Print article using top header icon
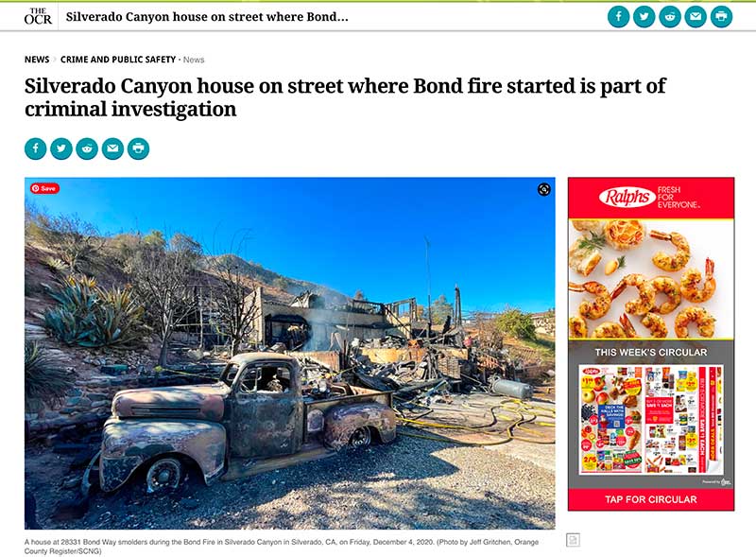 tap(721, 17)
